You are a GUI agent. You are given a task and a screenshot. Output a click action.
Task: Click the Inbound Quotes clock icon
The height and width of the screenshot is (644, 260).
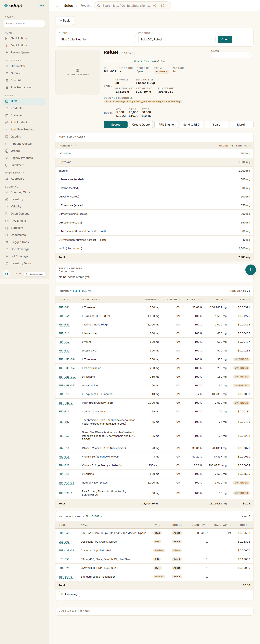[x=7, y=144]
